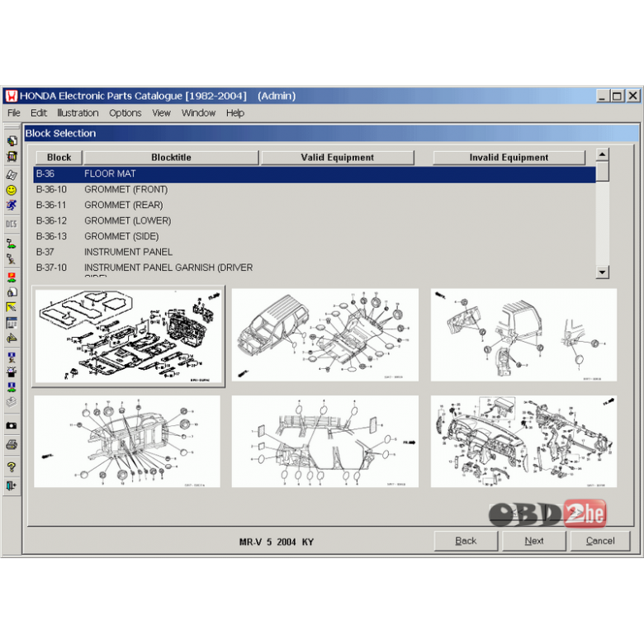Click the document with lock icon
644x644 pixels.
coord(12,292)
